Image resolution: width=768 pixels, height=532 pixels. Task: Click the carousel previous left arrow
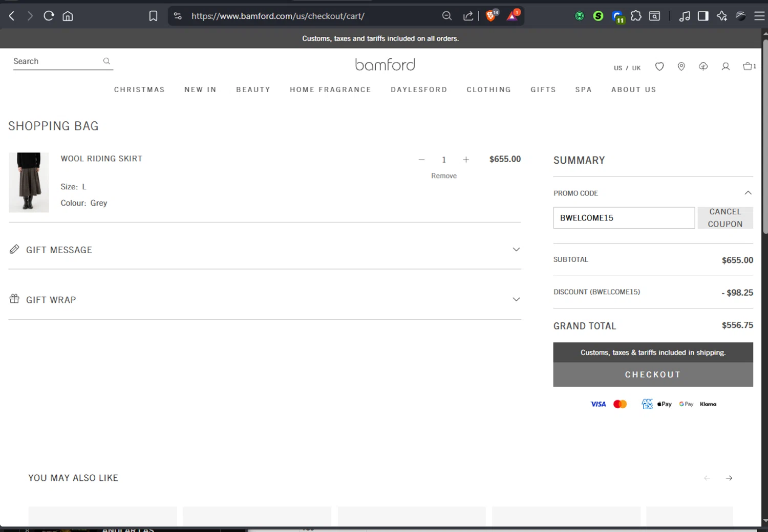(707, 478)
